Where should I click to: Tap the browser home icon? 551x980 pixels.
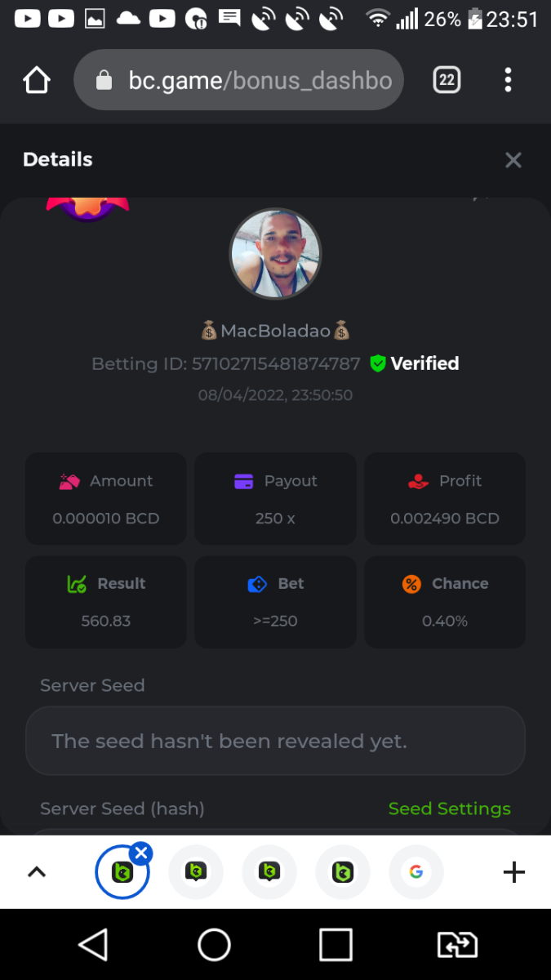pos(37,80)
